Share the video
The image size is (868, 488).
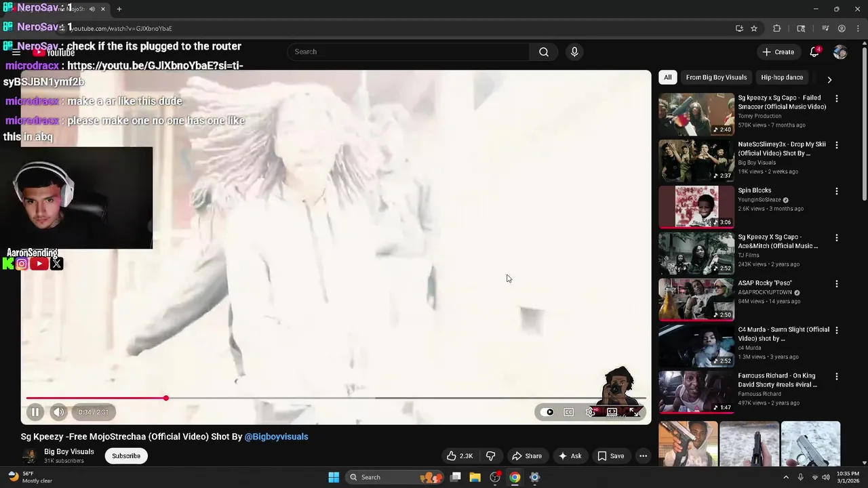point(527,456)
